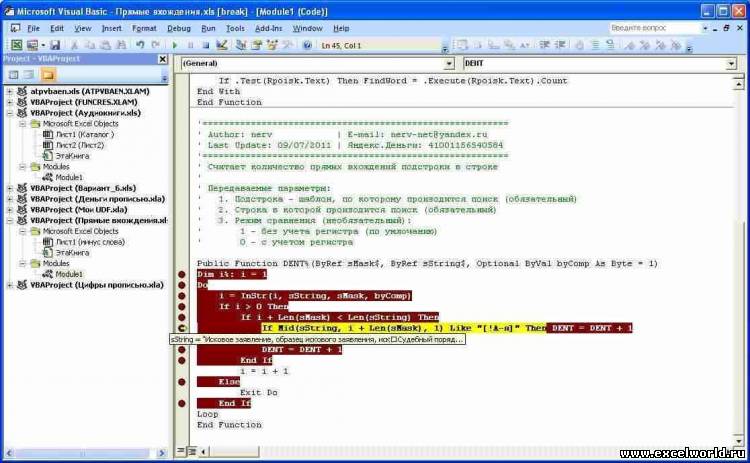Toggle breakpoint beside the 'Else' line
The height and width of the screenshot is (463, 750).
182,382
